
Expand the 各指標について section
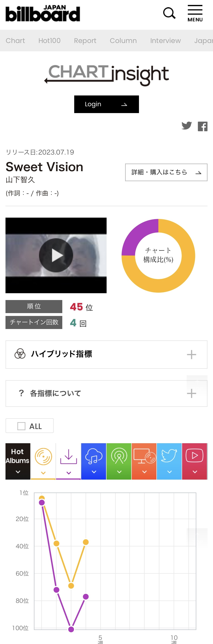click(106, 393)
